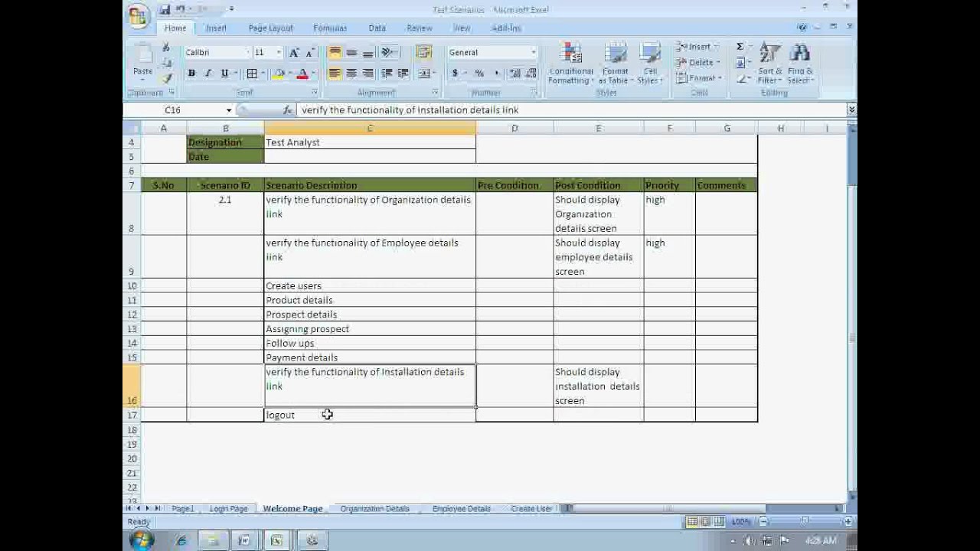This screenshot has width=980, height=551.
Task: Decrease the font size
Action: click(x=309, y=53)
